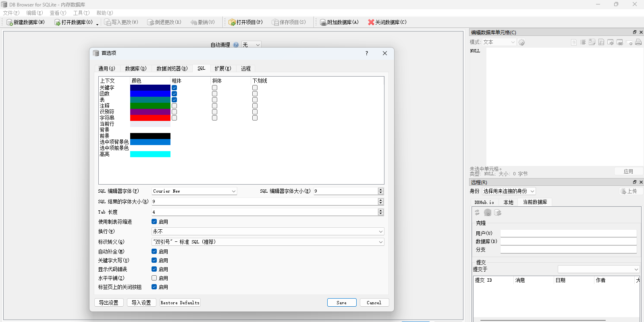Click the color swatch for 关键字

pyautogui.click(x=150, y=87)
